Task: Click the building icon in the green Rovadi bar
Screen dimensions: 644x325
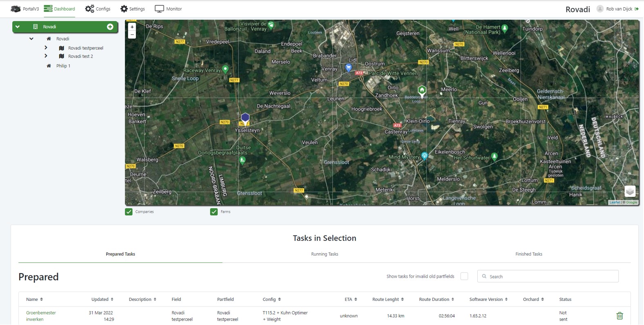Action: (x=35, y=27)
